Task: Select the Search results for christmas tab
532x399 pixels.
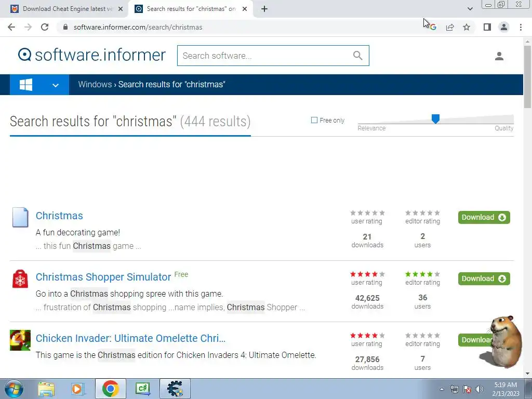Action: (191, 9)
